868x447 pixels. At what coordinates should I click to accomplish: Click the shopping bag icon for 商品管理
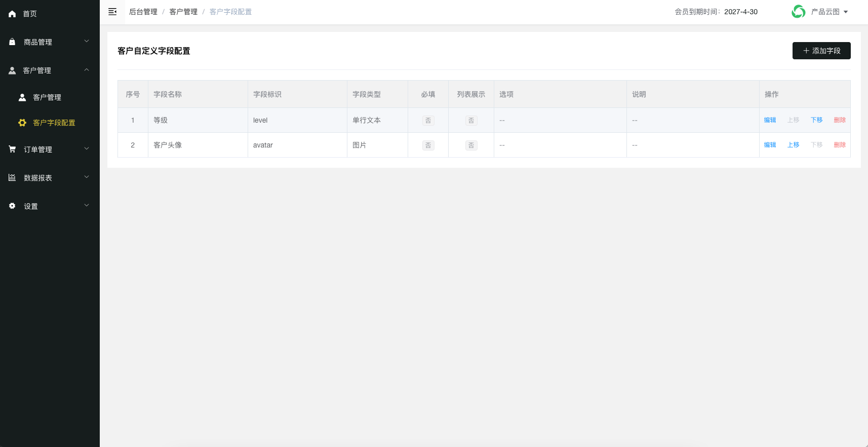click(x=12, y=42)
